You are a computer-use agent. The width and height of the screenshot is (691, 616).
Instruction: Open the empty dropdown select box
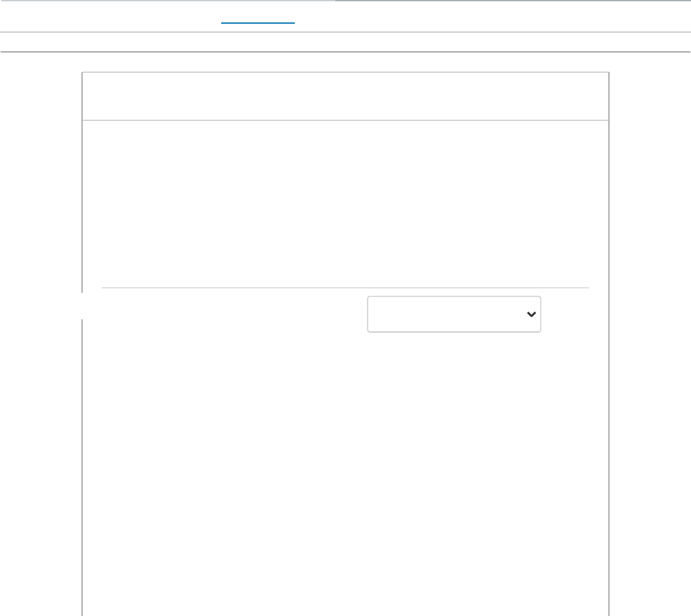coord(454,314)
